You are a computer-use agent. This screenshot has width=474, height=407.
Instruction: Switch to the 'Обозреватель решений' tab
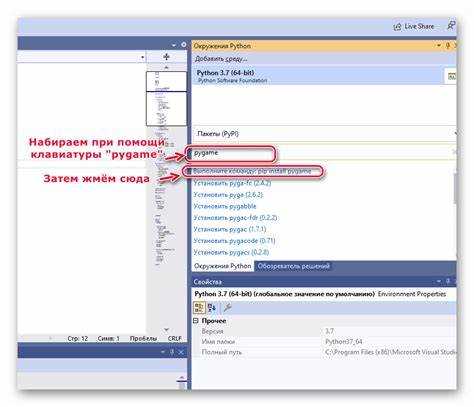click(293, 266)
